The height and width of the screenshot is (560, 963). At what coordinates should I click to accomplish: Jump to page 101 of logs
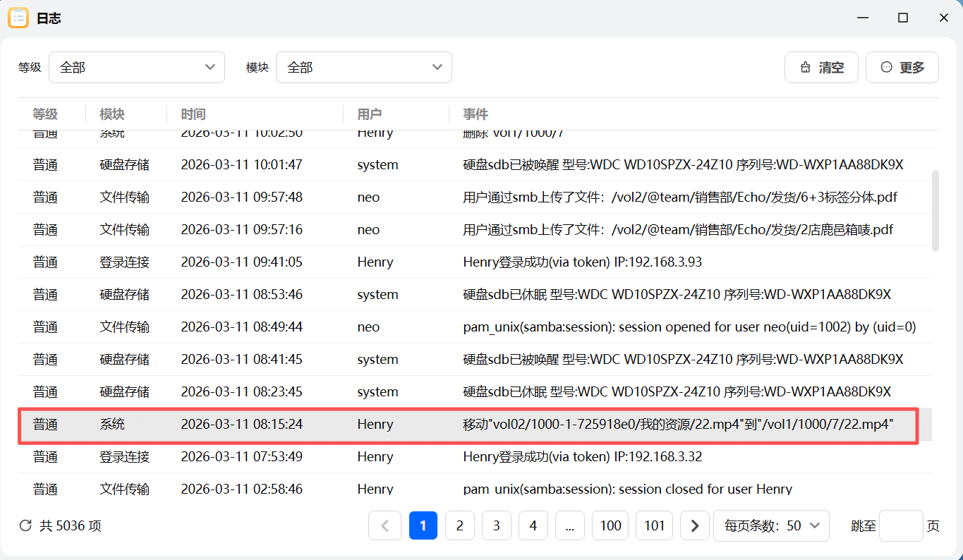654,525
